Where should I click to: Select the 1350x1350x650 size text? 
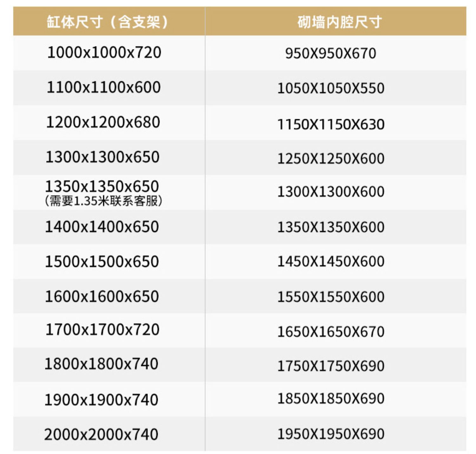click(x=102, y=186)
